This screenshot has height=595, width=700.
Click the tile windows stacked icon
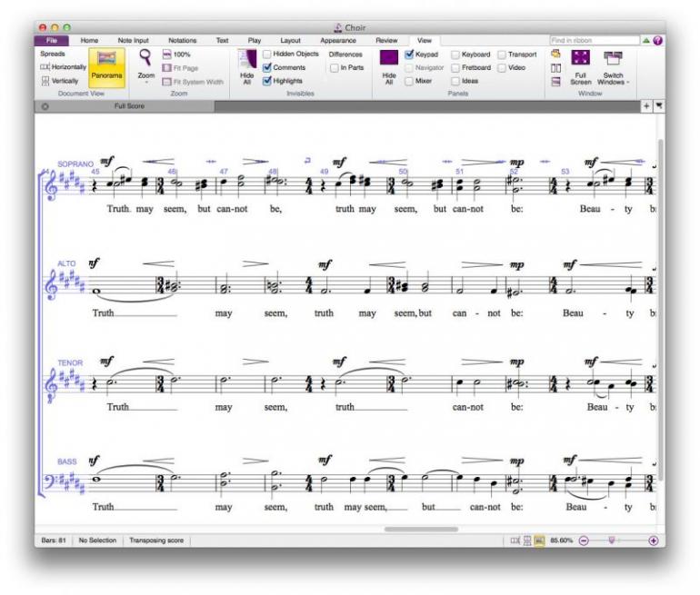point(555,82)
